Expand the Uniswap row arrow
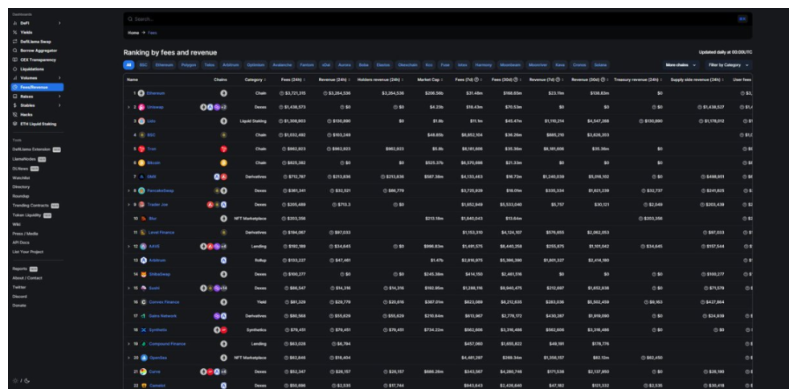The height and width of the screenshot is (392, 794). (129, 107)
